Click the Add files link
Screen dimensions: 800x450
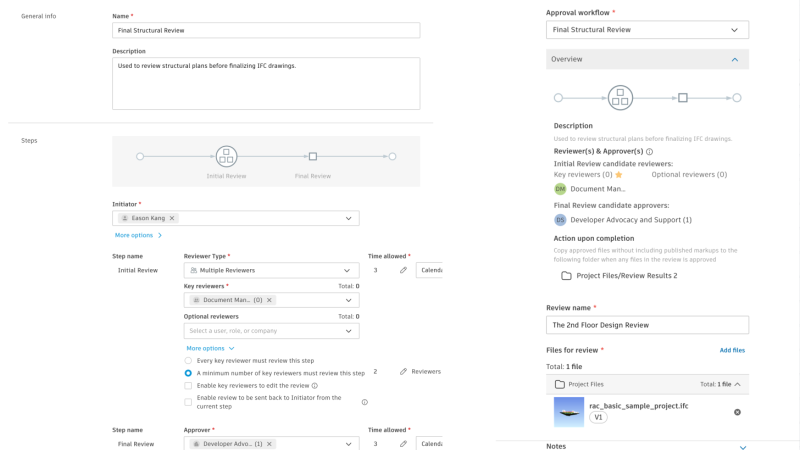tap(732, 350)
